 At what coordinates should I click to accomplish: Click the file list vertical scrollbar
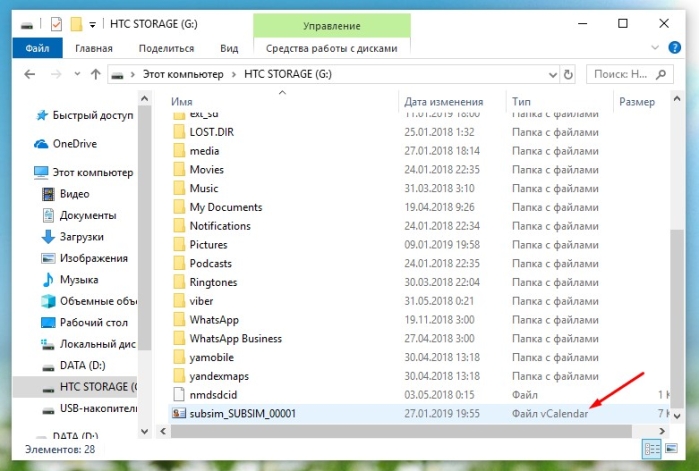(677, 319)
